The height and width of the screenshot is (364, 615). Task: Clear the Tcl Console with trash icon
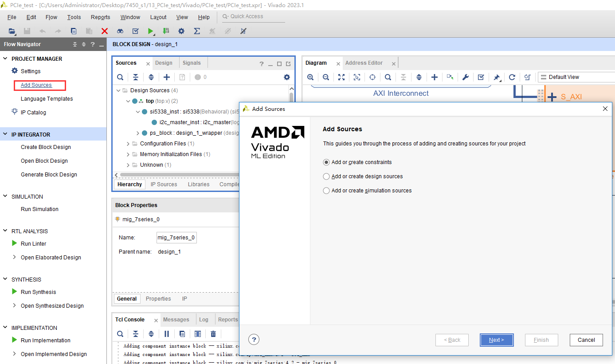(213, 334)
